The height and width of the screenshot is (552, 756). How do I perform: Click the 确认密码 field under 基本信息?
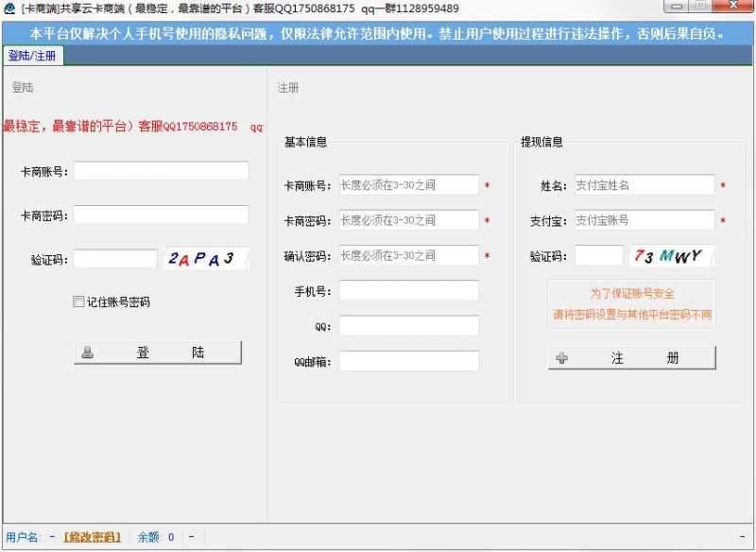point(409,254)
